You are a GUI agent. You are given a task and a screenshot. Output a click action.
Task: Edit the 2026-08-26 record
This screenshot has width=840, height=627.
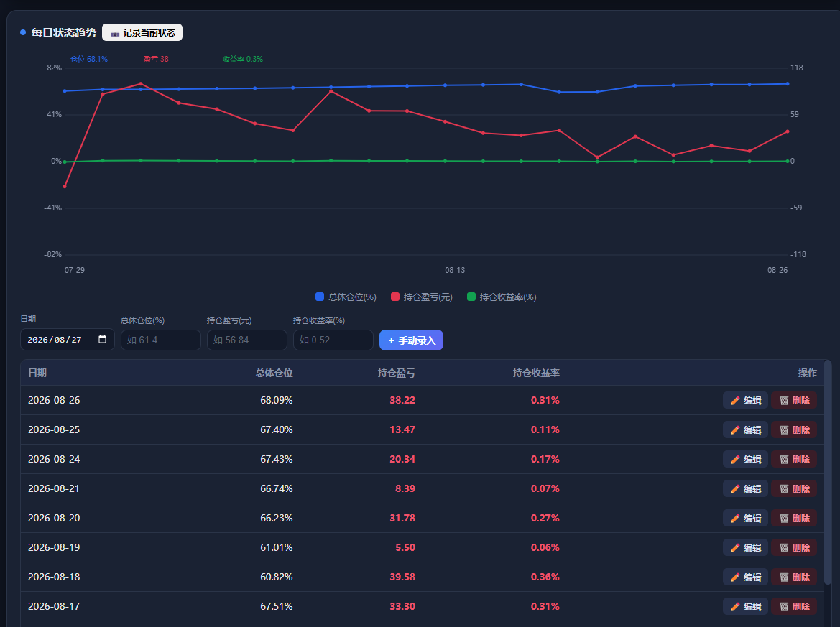(745, 400)
